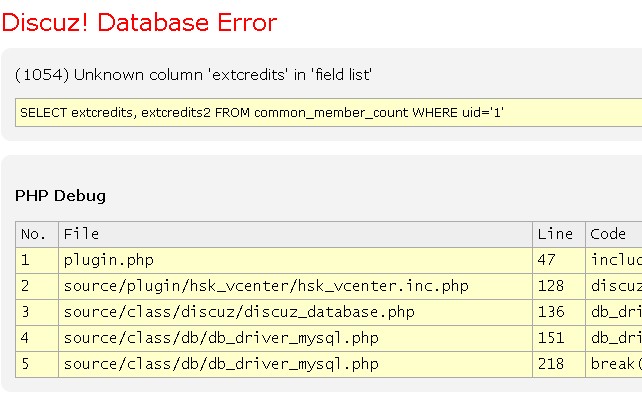Click the code cell in the discuz_database row
The width and height of the screenshot is (642, 404).
point(614,312)
